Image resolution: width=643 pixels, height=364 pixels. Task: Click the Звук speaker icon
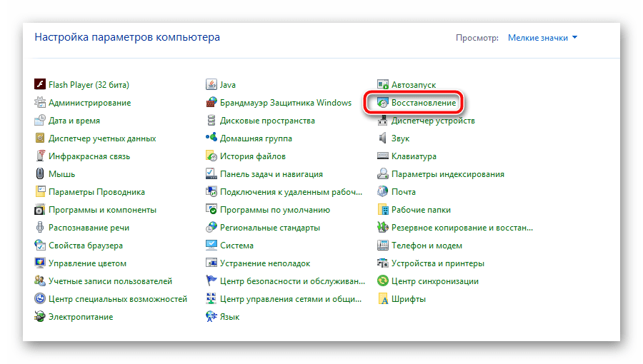click(383, 138)
